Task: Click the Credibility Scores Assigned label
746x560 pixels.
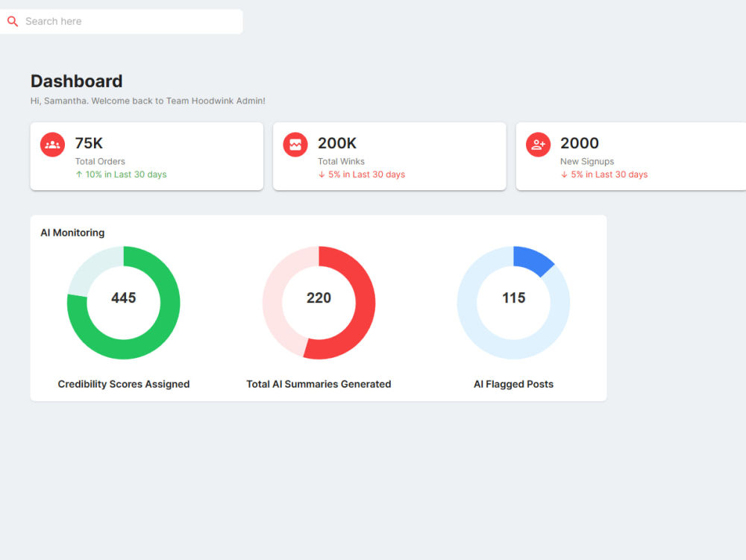Action: pos(124,384)
